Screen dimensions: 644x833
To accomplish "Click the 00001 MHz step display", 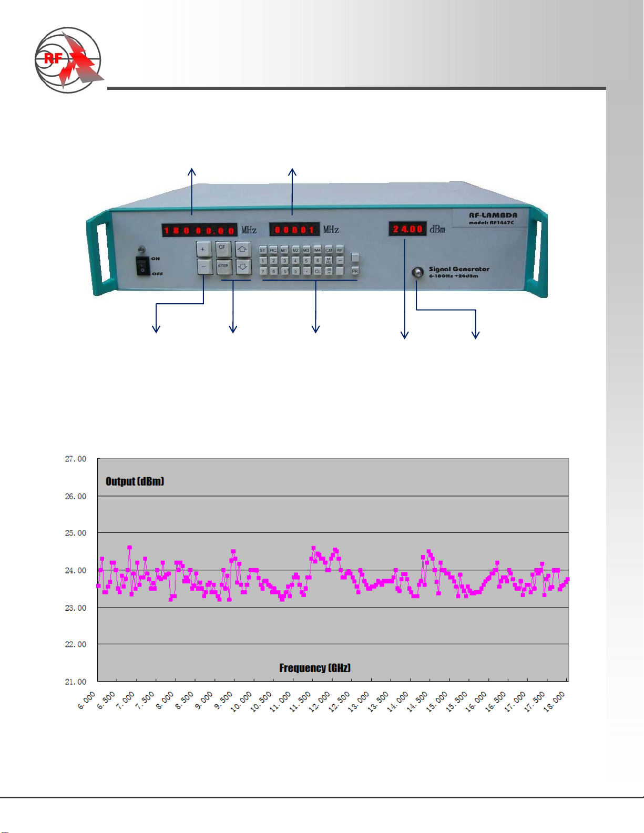I will click(x=294, y=230).
